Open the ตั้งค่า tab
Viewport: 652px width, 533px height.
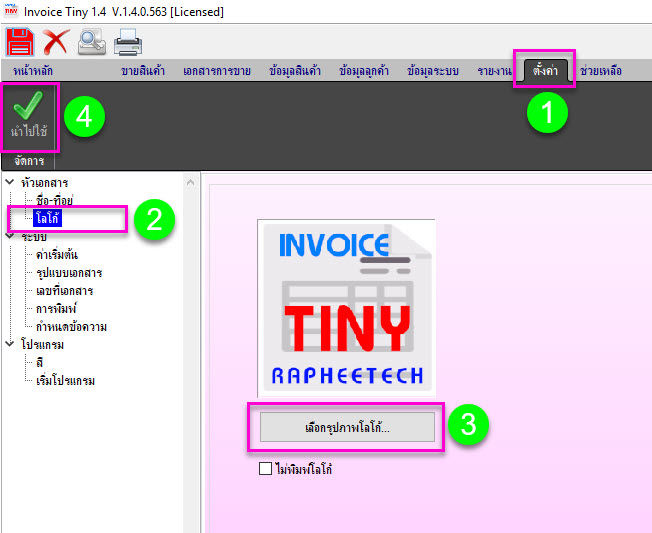tap(545, 71)
